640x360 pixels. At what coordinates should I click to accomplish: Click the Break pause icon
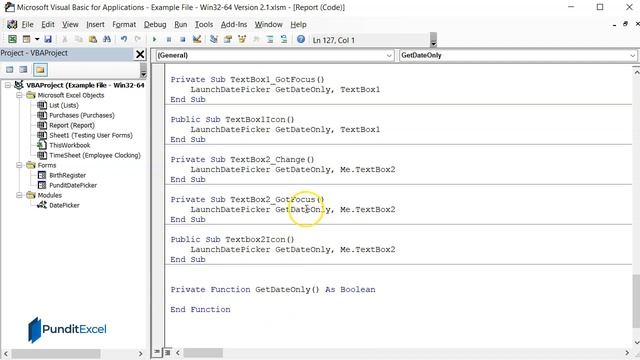(169, 39)
